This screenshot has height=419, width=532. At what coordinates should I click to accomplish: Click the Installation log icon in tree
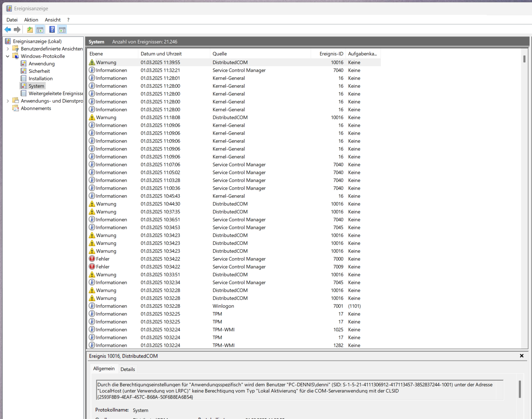coord(23,78)
